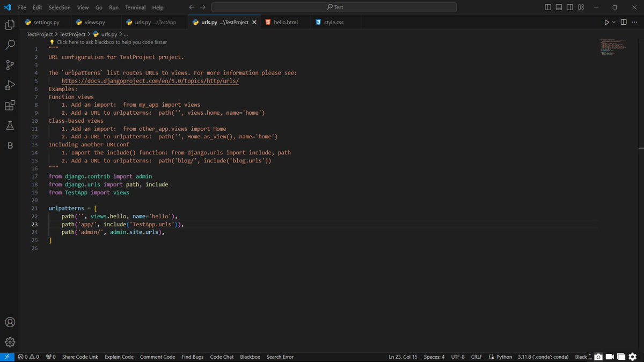Open the run button dropdown arrow
This screenshot has width=644, height=362.
click(x=614, y=23)
